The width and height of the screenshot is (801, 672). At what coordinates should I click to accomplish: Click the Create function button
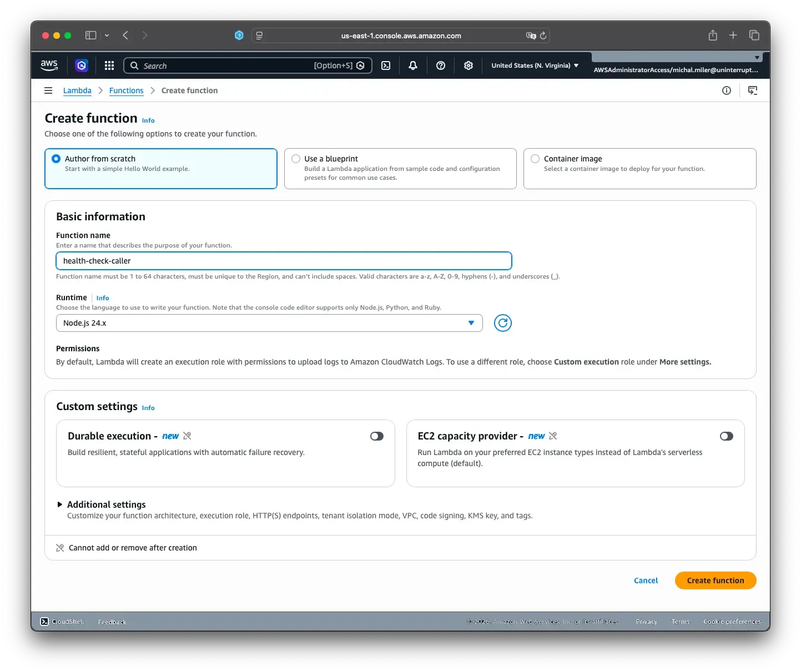coord(716,580)
